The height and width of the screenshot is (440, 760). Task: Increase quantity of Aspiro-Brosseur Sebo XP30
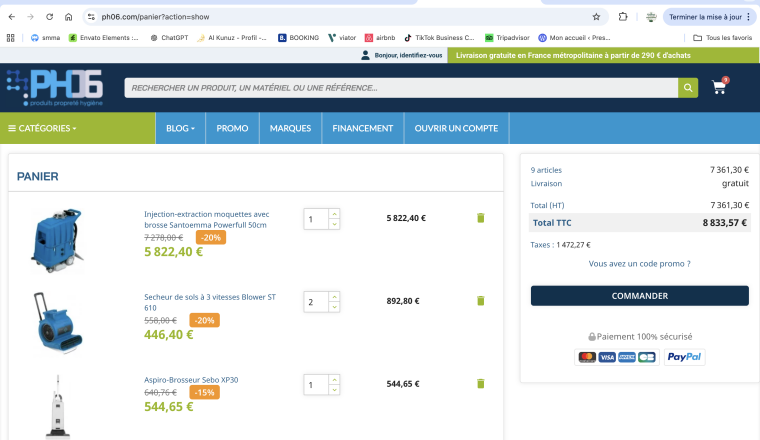(334, 380)
